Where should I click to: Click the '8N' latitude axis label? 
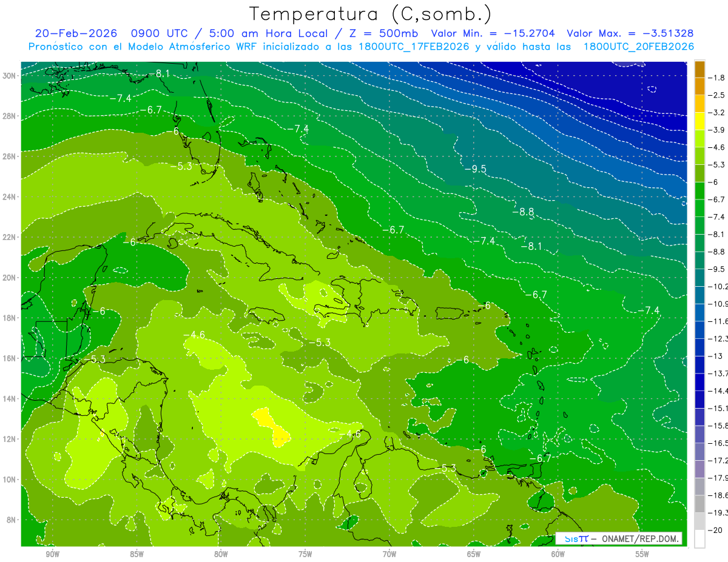(x=12, y=520)
